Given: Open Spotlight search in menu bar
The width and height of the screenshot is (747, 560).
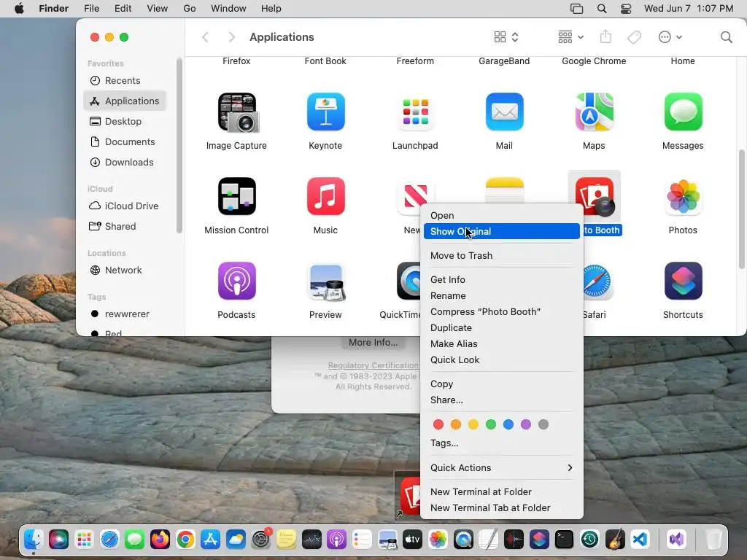Looking at the screenshot, I should pos(602,9).
